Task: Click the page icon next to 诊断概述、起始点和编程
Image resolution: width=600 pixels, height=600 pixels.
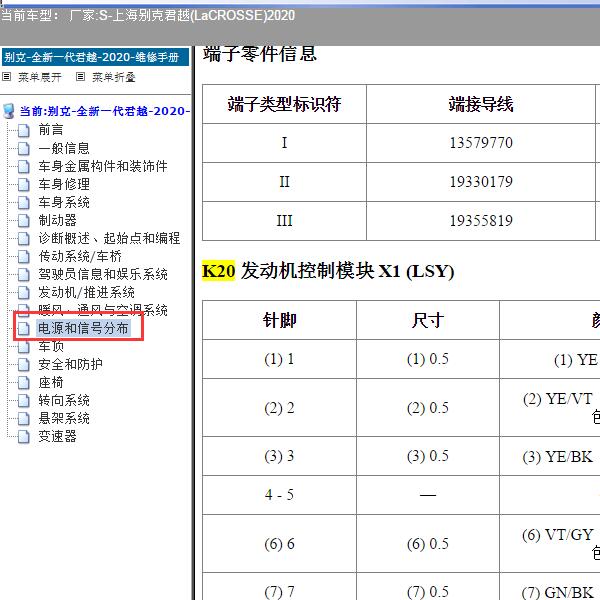Action: [x=24, y=238]
